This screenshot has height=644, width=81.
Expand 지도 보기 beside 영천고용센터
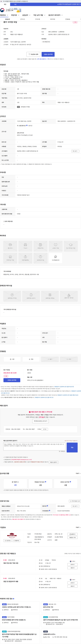(x=75, y=506)
